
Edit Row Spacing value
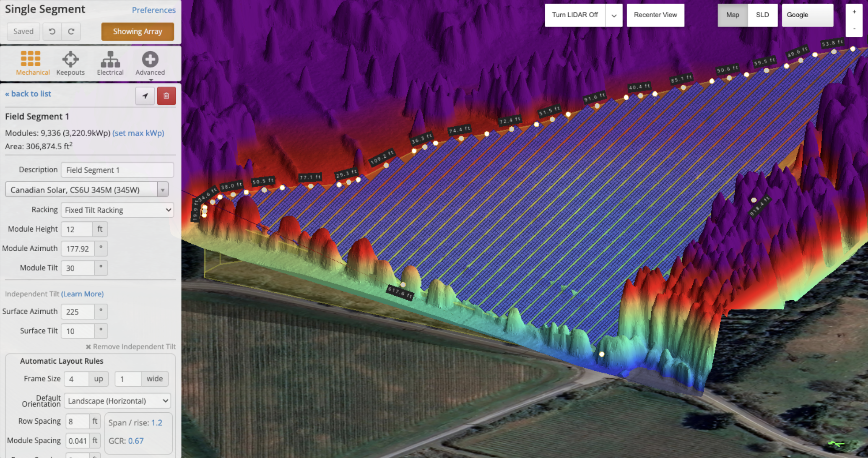(x=78, y=421)
